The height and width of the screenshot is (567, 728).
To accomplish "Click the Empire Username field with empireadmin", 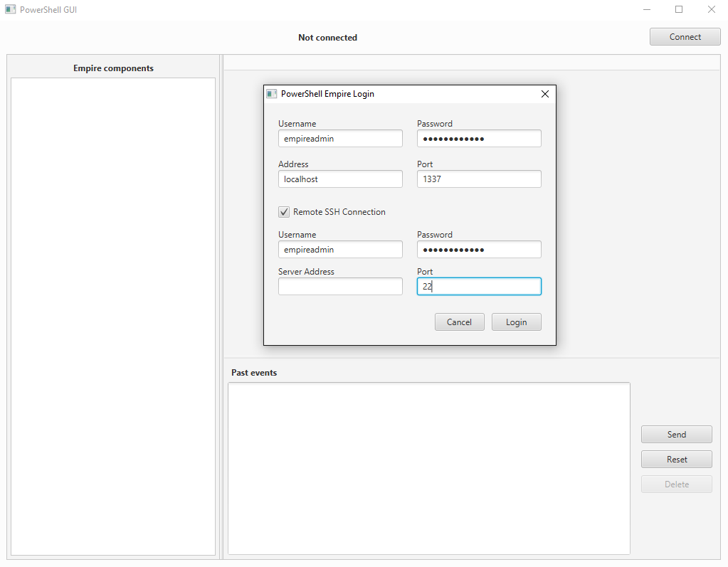I will click(x=340, y=138).
